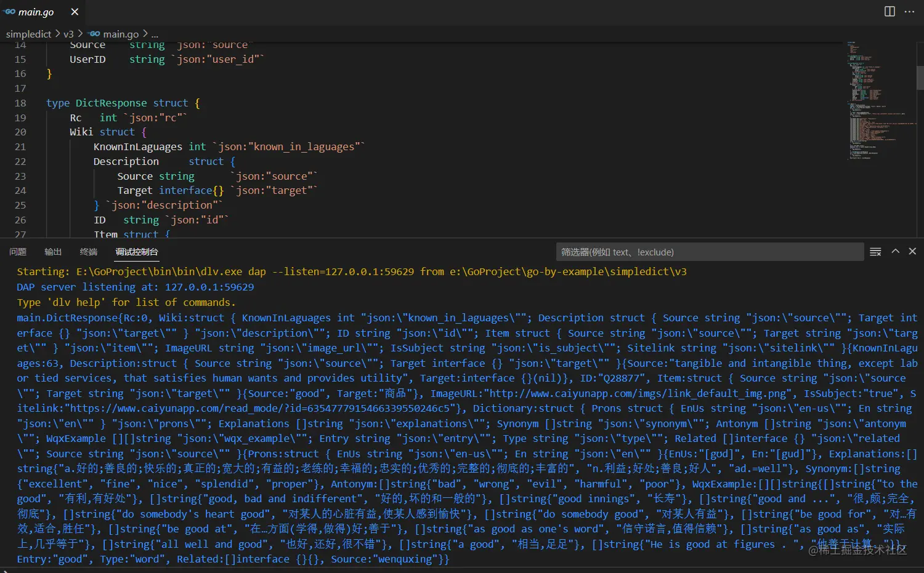The height and width of the screenshot is (573, 924).
Task: Open the link_default_img.png URL in console
Action: pos(638,393)
